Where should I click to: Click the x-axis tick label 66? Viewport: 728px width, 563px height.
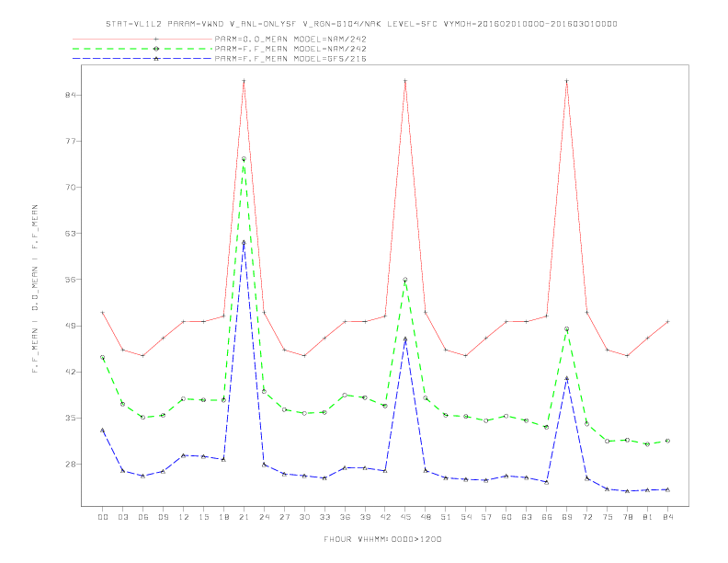[547, 517]
